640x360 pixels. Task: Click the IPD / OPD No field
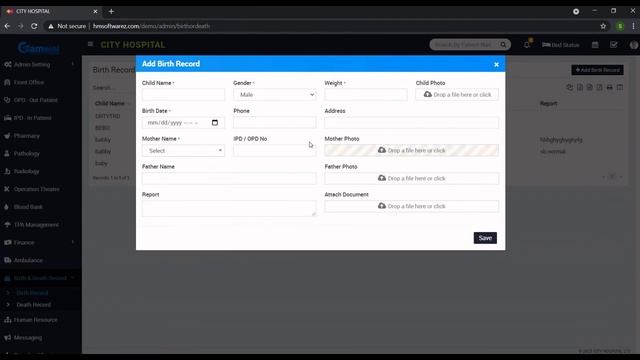275,151
